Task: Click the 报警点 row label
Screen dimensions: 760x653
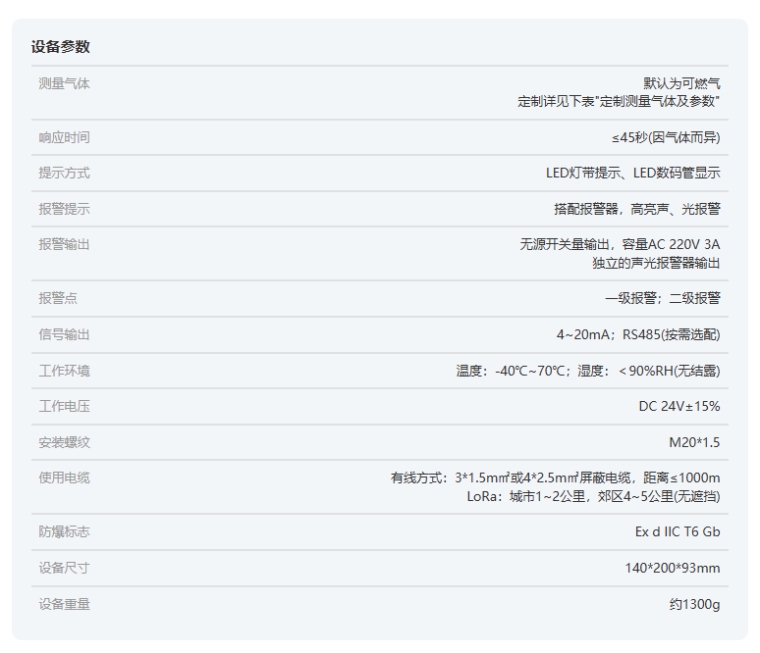Action: click(x=57, y=298)
